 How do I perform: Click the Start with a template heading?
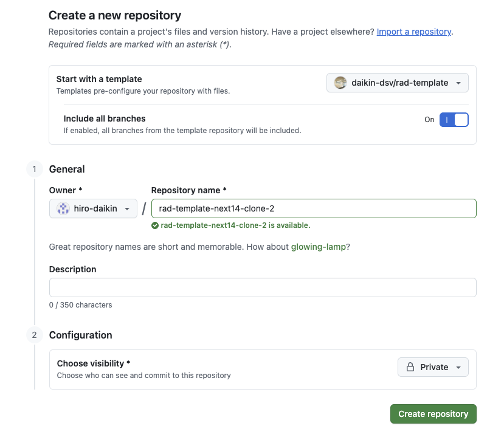99,79
